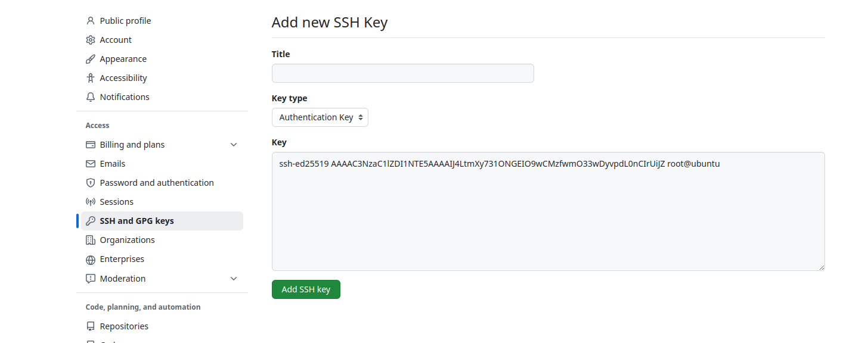Open SSH and GPG keys settings
Image resolution: width=868 pixels, height=343 pixels.
click(137, 221)
